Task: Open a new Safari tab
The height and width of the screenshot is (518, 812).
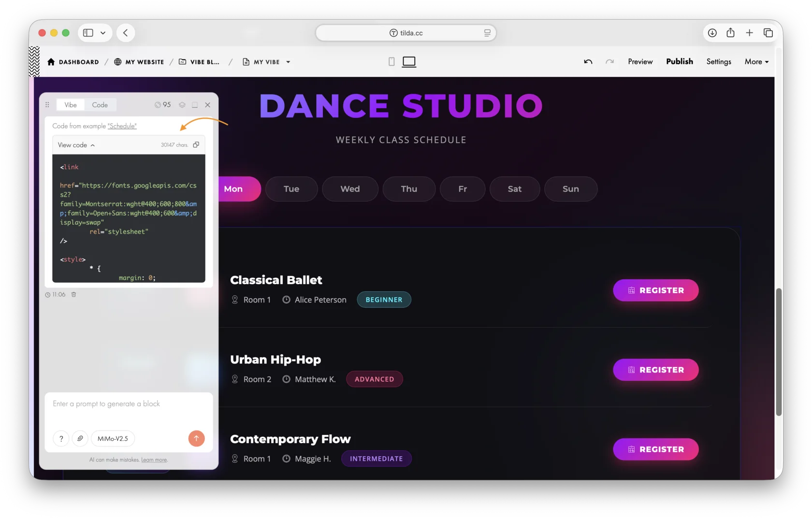Action: [x=749, y=33]
